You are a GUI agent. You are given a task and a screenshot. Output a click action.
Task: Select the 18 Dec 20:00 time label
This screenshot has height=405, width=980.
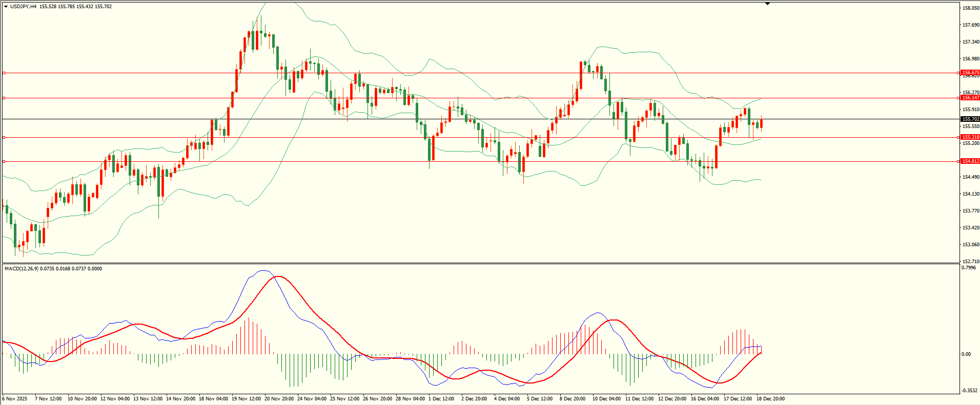click(x=770, y=399)
